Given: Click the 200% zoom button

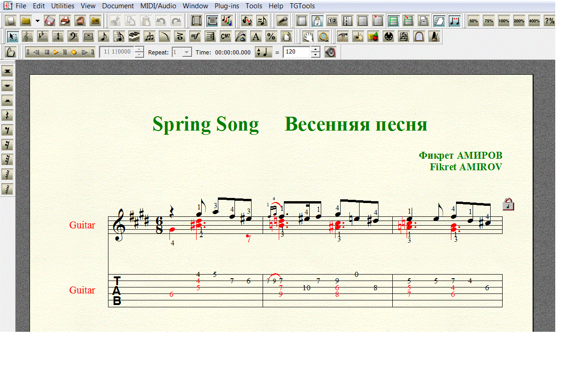Looking at the screenshot, I should 519,21.
